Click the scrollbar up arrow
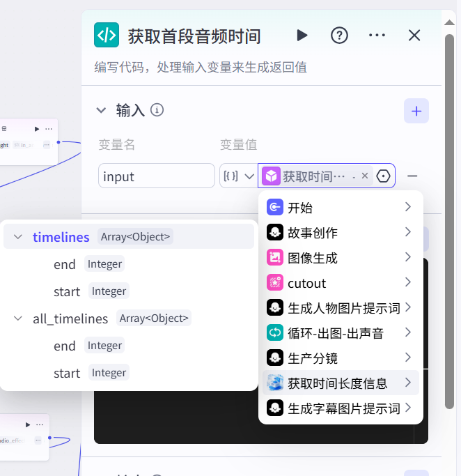This screenshot has width=461, height=476. 449,22
